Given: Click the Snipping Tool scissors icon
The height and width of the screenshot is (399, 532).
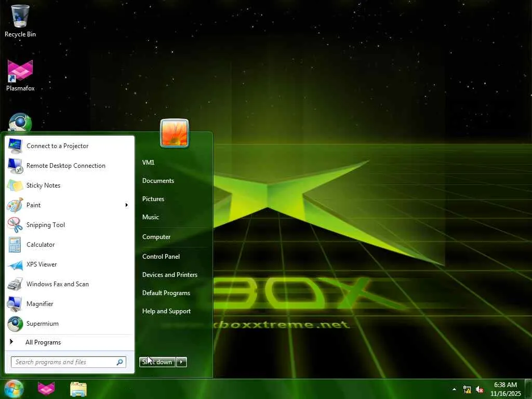Looking at the screenshot, I should pyautogui.click(x=15, y=224).
